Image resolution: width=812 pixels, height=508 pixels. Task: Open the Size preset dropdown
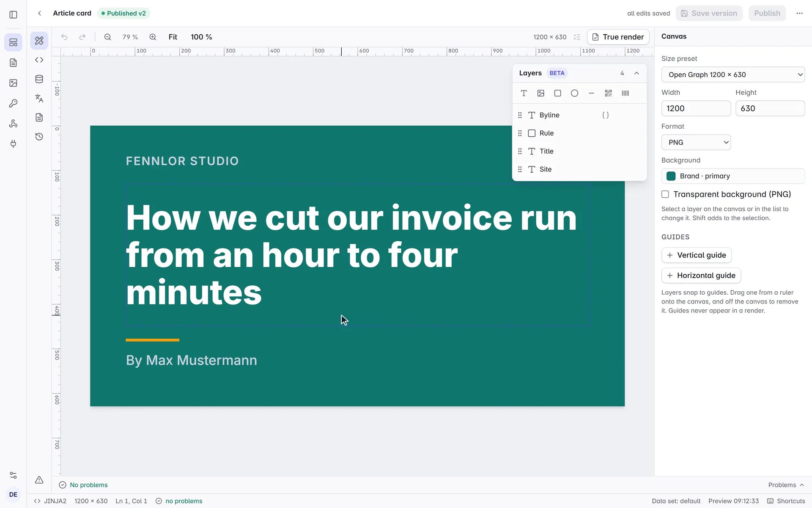pyautogui.click(x=733, y=75)
